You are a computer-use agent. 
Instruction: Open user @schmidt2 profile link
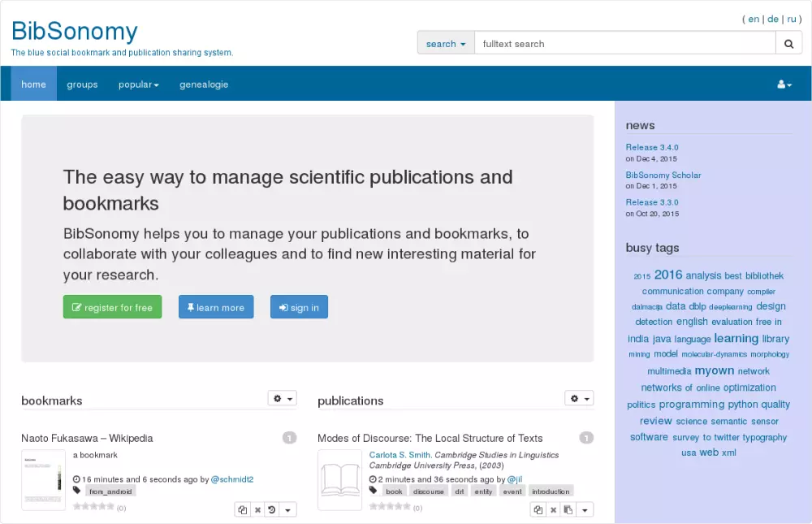(232, 479)
